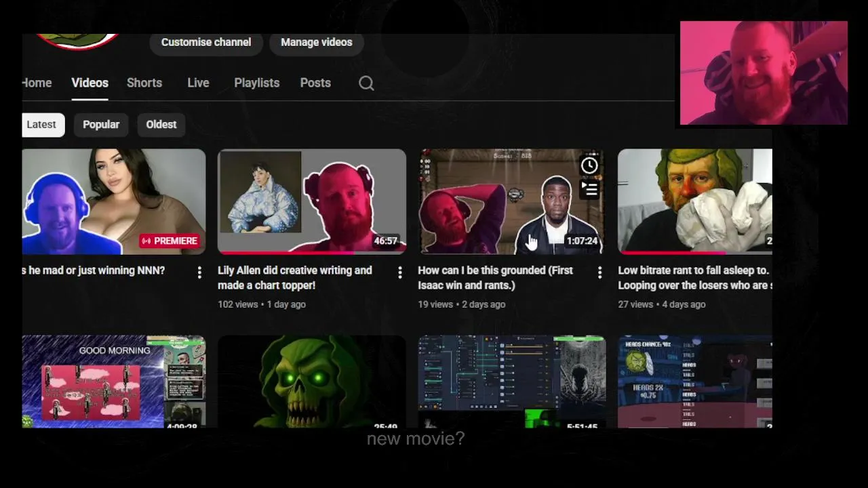Screen dimensions: 868x488
Task: Open the GOOD MORNING stream thumbnail
Action: 113,382
